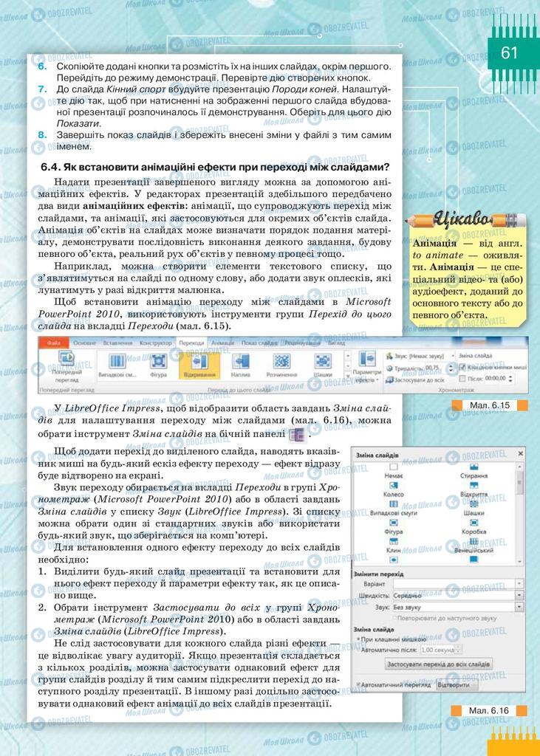
Task: Select the Колесо transition in Impress panel
Action: (x=393, y=489)
